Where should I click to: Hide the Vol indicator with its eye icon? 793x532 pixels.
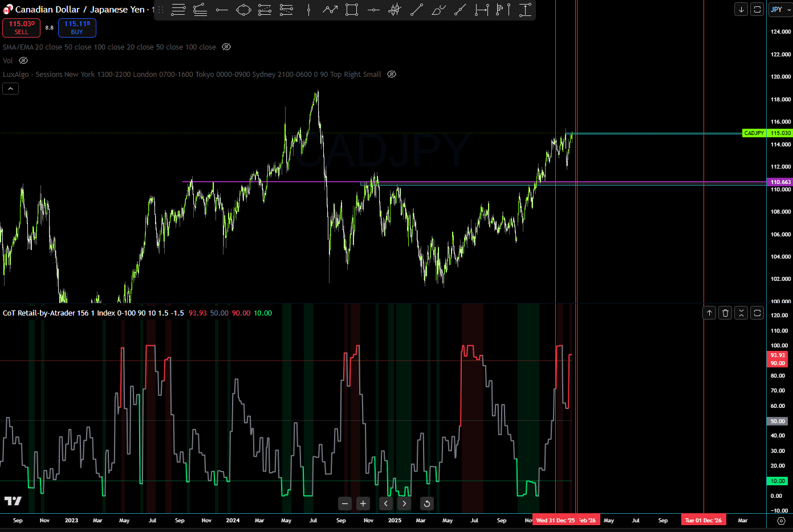tap(23, 60)
